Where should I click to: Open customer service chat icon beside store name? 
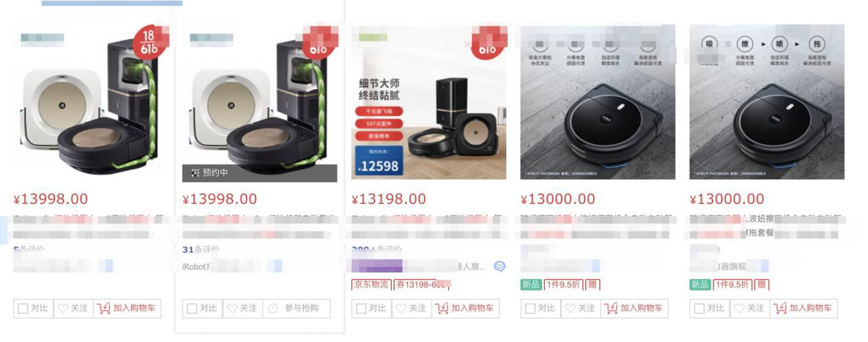(x=500, y=266)
